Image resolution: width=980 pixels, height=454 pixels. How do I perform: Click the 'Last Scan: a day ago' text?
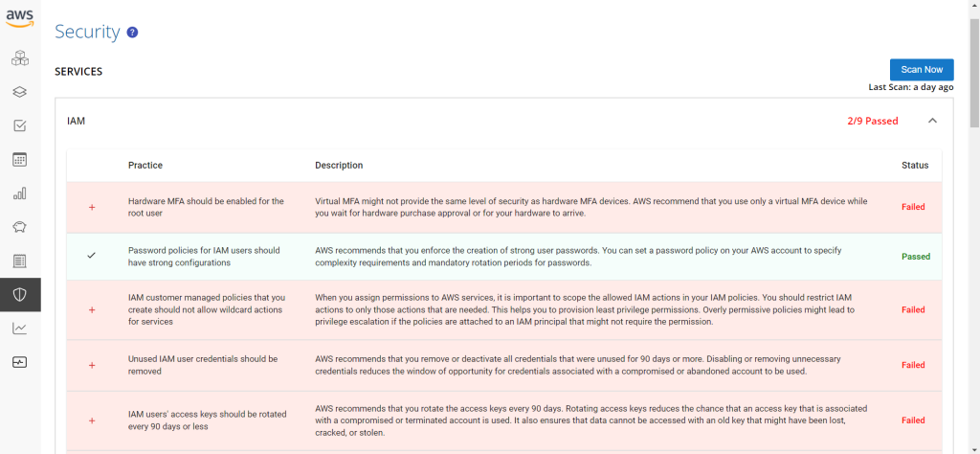pos(911,87)
